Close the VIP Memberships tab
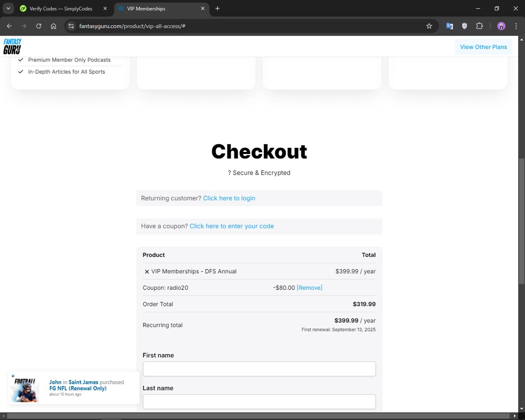 click(203, 9)
